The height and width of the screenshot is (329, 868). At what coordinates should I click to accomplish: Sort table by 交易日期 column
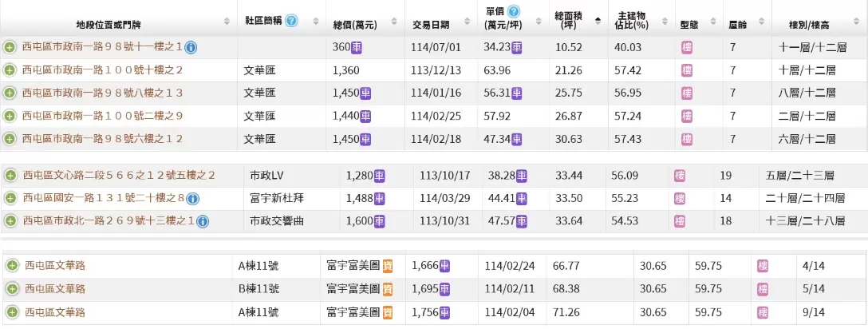pyautogui.click(x=430, y=24)
